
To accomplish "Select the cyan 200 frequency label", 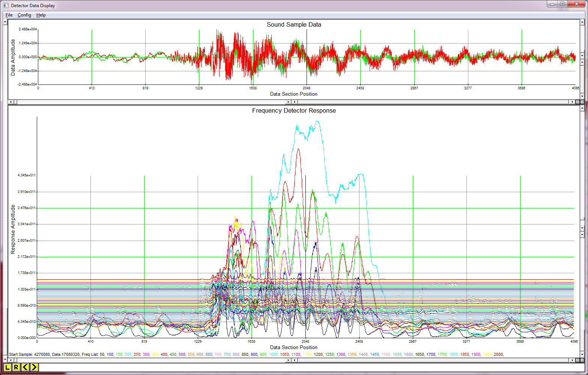I will [x=128, y=354].
